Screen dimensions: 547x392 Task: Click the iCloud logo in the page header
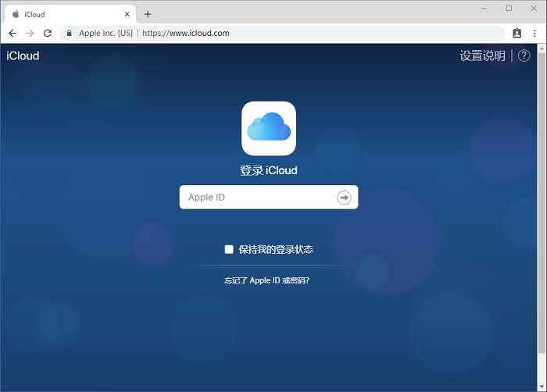pos(23,55)
